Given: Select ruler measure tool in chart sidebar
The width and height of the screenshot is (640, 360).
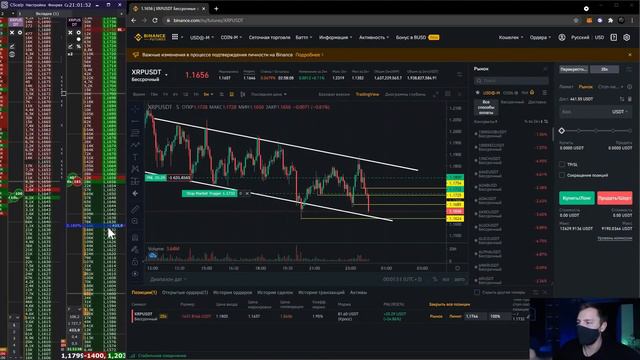Looking at the screenshot, I should (135, 209).
